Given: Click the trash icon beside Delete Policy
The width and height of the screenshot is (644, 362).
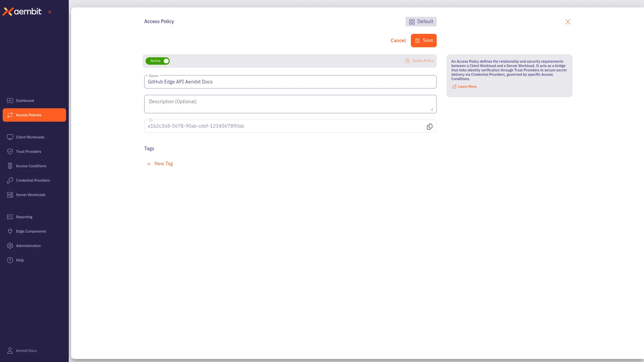Looking at the screenshot, I should 407,61.
